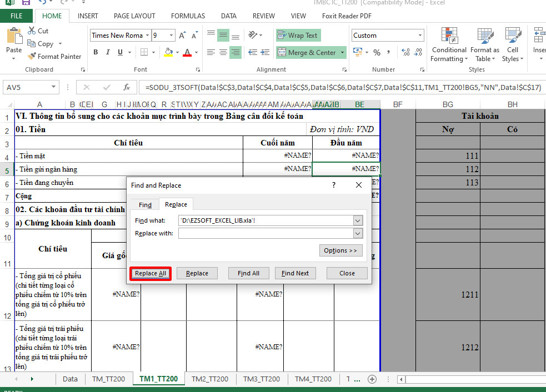The width and height of the screenshot is (546, 392).
Task: Click the Replace All button
Action: pos(151,273)
